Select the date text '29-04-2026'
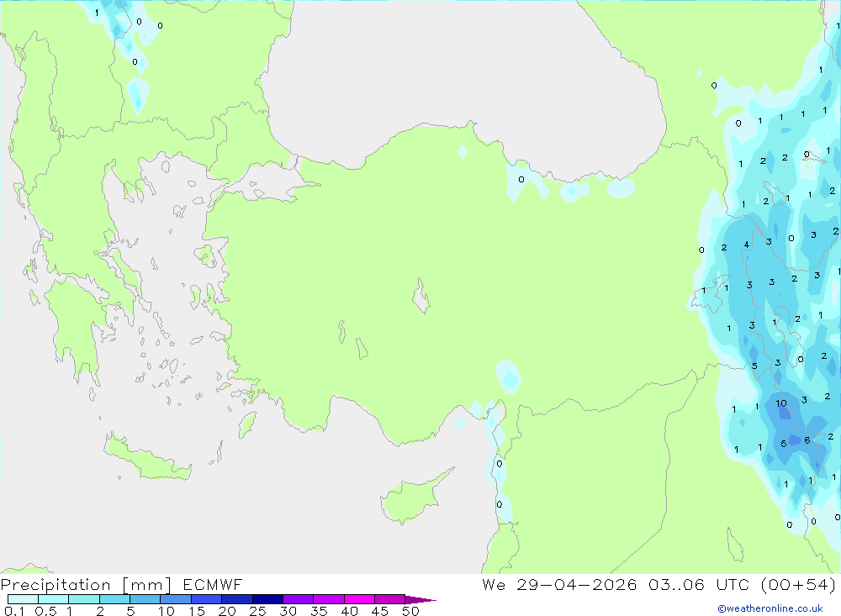841x616 pixels. pyautogui.click(x=577, y=585)
